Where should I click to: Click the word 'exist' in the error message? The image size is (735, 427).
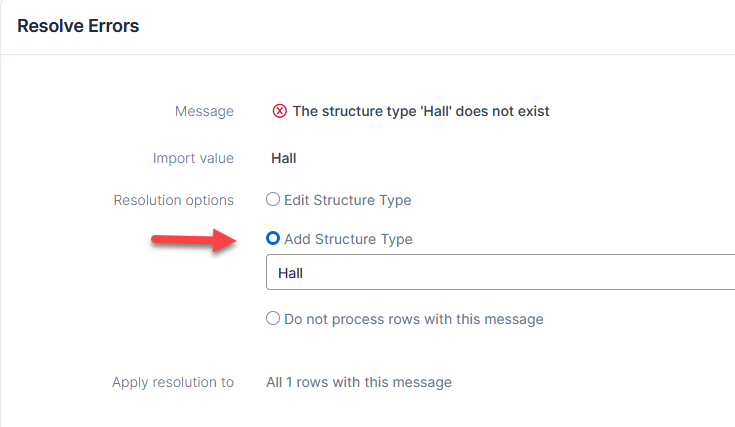pos(531,111)
